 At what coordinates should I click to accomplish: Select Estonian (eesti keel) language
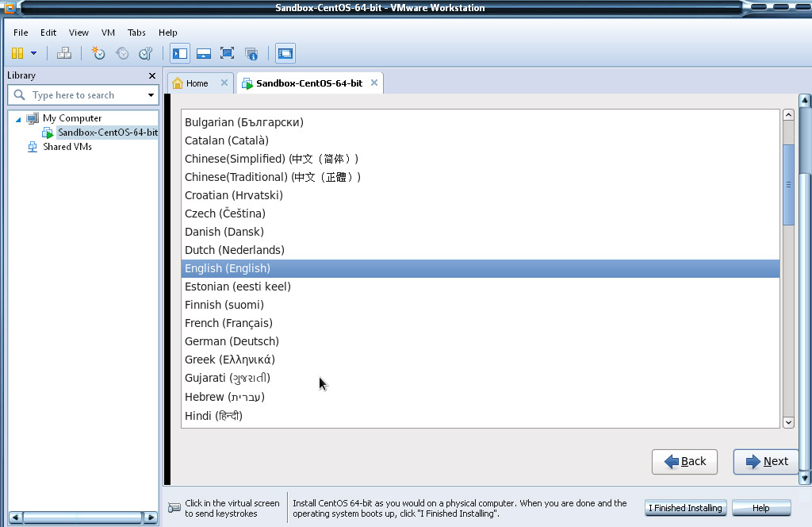(480, 287)
